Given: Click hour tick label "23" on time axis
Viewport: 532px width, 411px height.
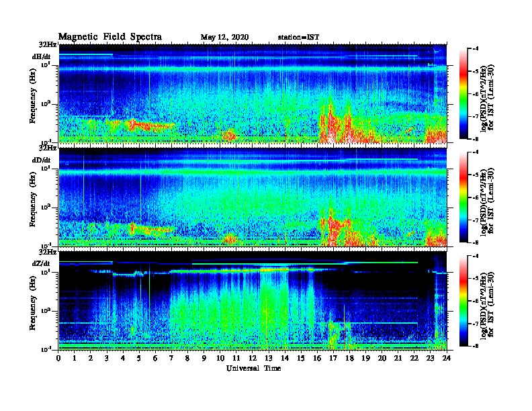Looking at the screenshot, I should pyautogui.click(x=431, y=359).
